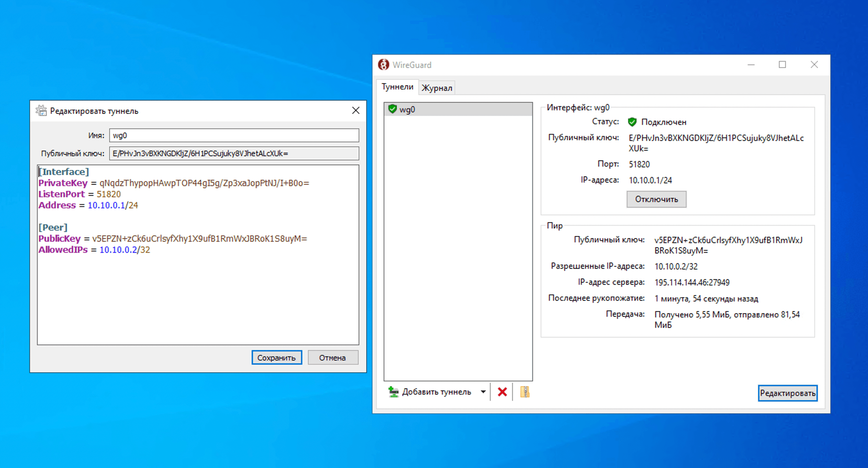The width and height of the screenshot is (868, 468).
Task: Click the Add tunnel icon
Action: pos(393,392)
